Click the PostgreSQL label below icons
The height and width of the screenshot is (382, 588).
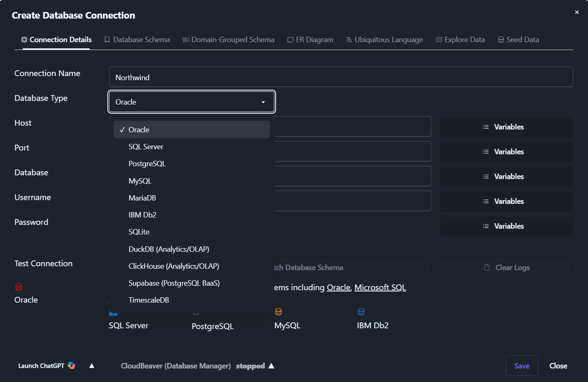[x=213, y=326]
